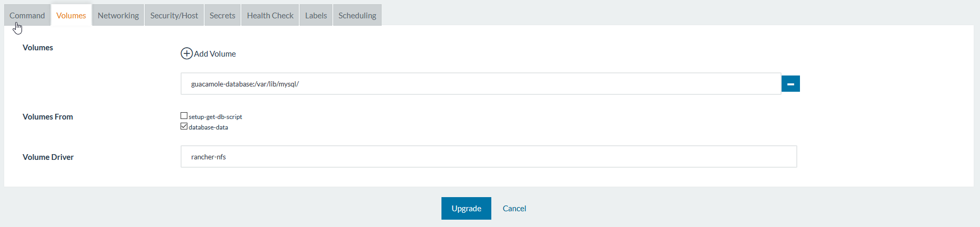This screenshot has width=980, height=227.
Task: Cancel the service upgrade
Action: pyautogui.click(x=514, y=208)
